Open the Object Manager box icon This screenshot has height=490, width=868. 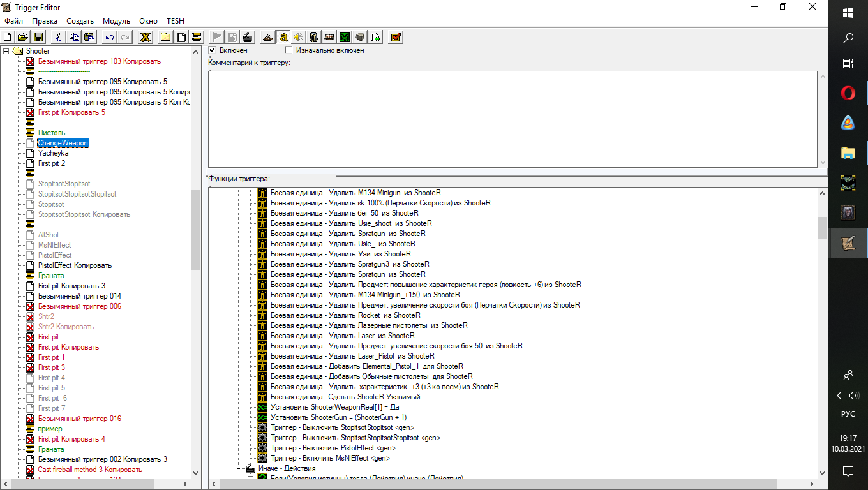(360, 37)
